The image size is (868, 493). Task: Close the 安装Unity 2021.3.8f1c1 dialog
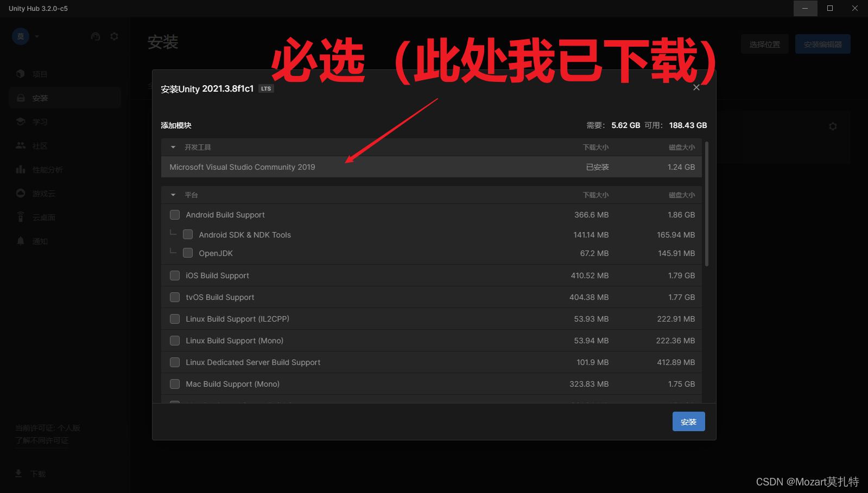point(696,87)
